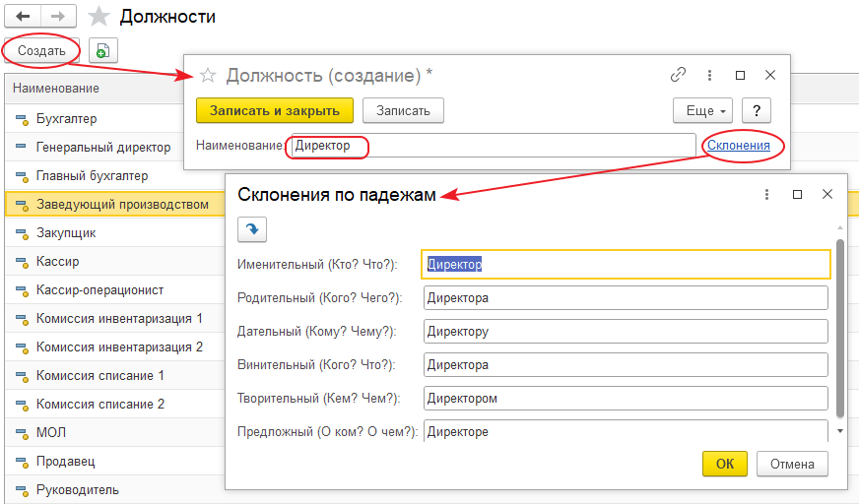Open three-dot menu in Склонения по падежам

[766, 195]
